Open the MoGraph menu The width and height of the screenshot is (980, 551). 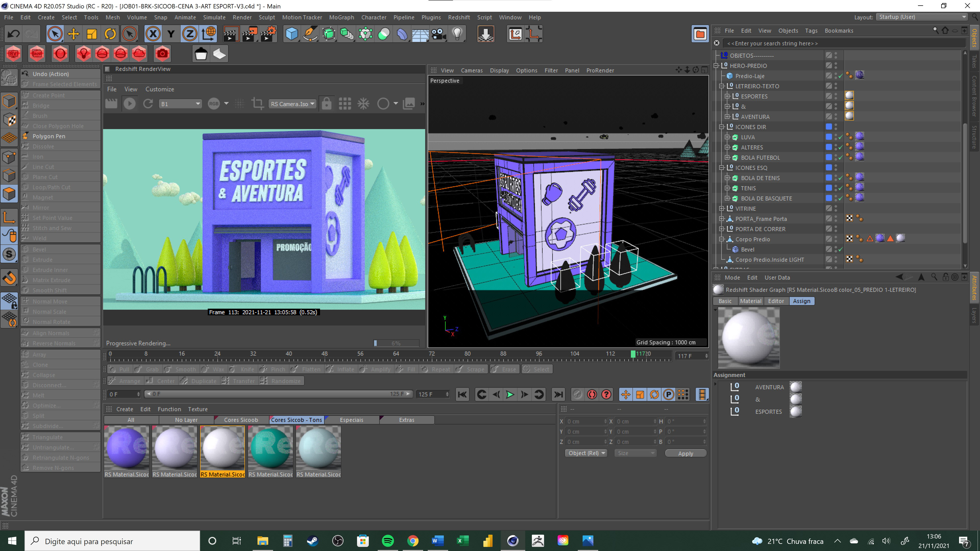coord(341,18)
